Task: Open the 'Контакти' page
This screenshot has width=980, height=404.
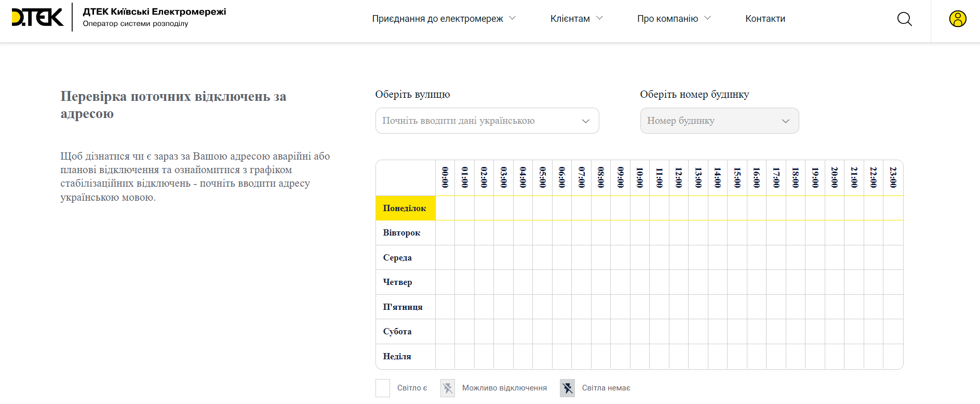Action: pyautogui.click(x=765, y=19)
